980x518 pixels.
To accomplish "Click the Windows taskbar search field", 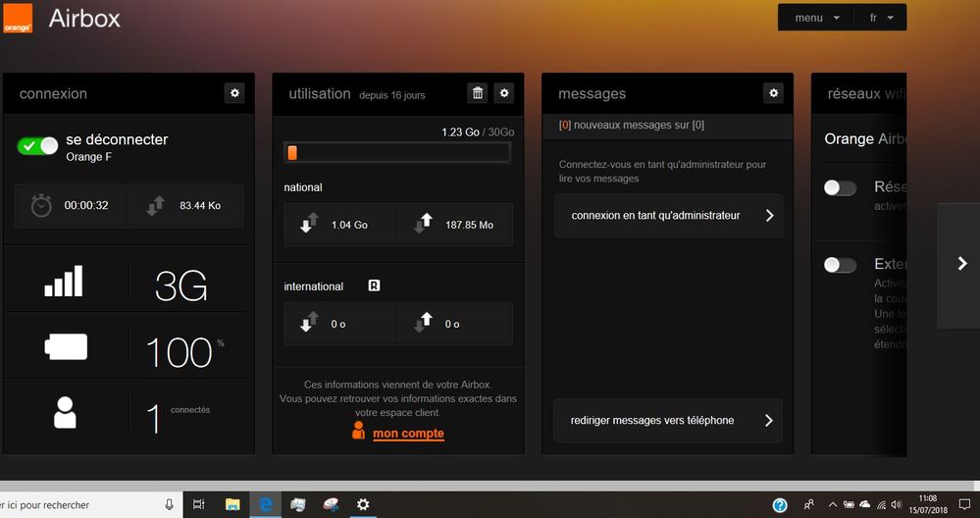I will (83, 505).
